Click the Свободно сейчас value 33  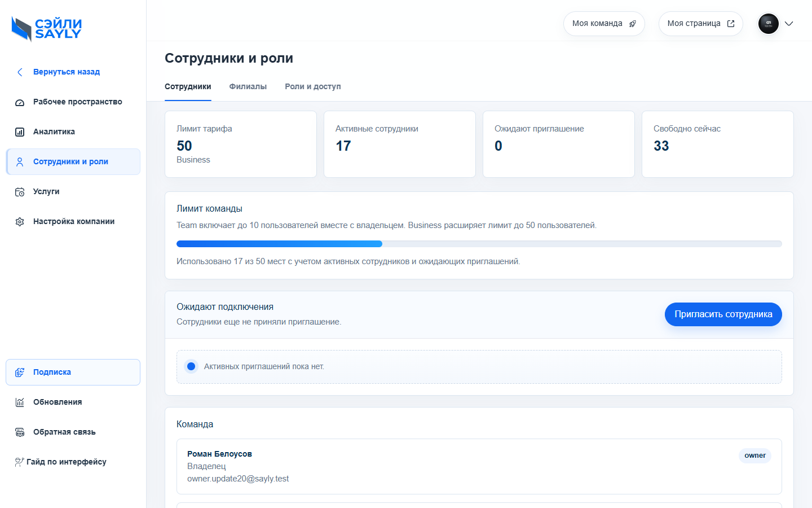(x=661, y=146)
